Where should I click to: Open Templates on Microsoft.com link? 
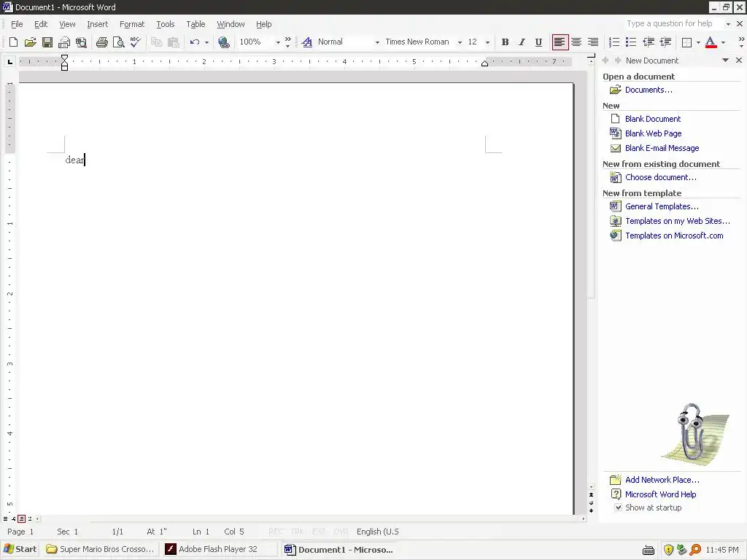click(x=674, y=236)
